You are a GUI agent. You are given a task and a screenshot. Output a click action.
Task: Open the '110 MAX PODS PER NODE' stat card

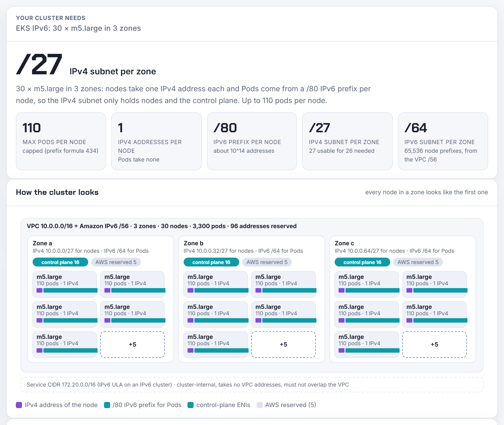point(61,141)
